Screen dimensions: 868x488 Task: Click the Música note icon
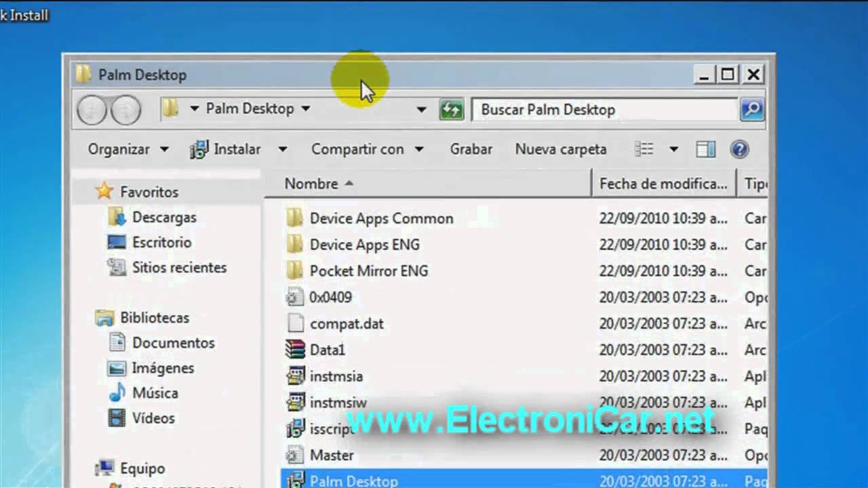[x=117, y=392]
